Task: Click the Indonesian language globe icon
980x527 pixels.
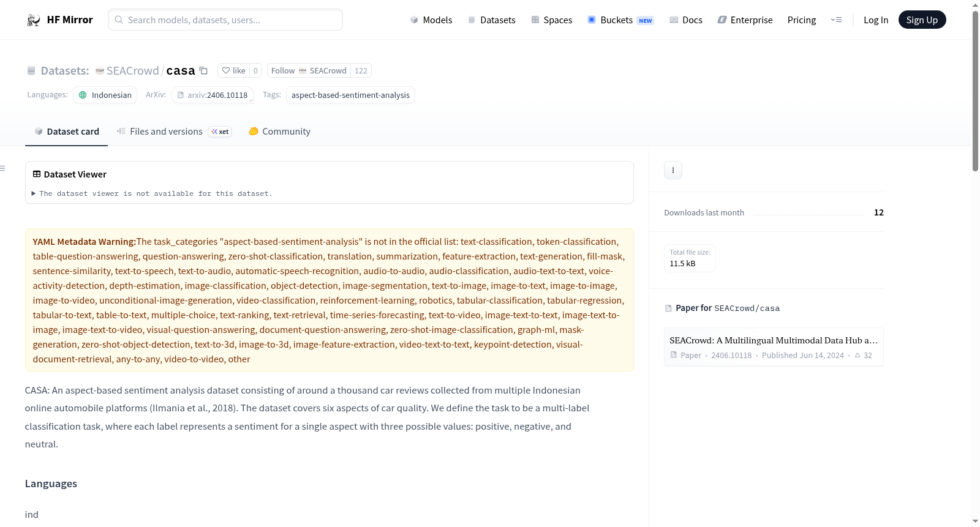Action: pos(83,95)
